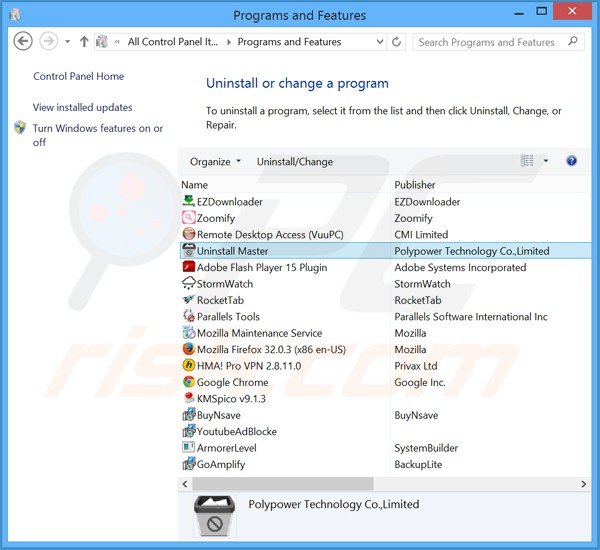Sort by the Publisher column header

415,185
